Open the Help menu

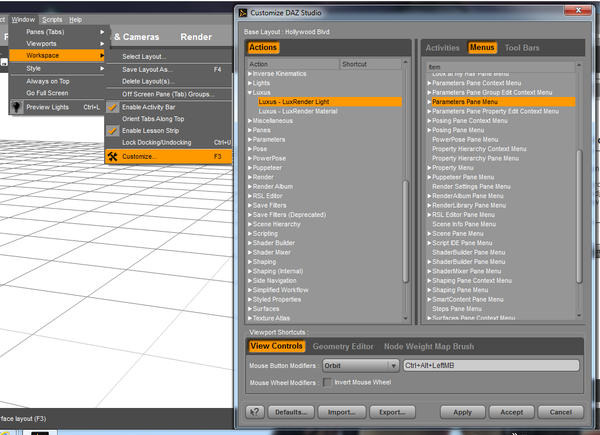point(75,20)
